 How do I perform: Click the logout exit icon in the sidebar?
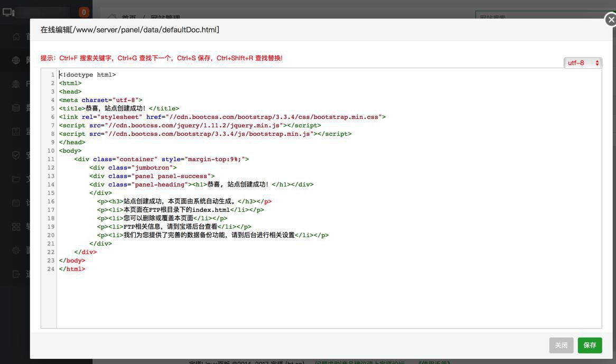pyautogui.click(x=16, y=274)
